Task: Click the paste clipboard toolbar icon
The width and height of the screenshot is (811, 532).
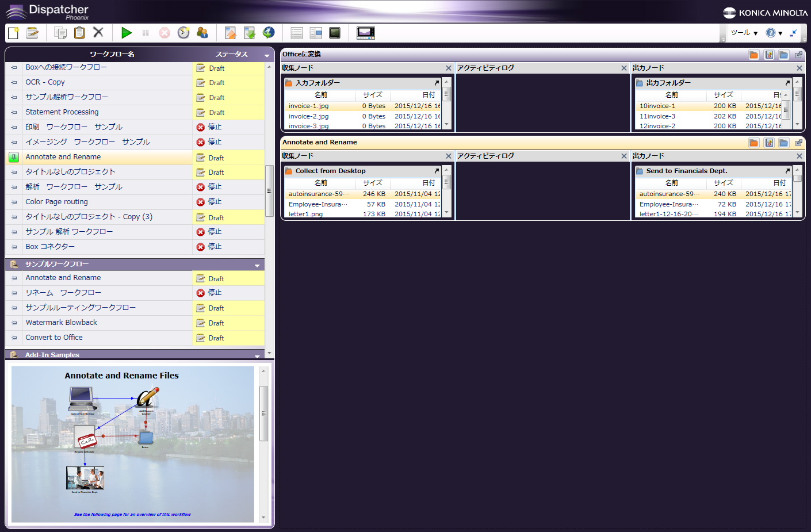Action: pyautogui.click(x=79, y=33)
